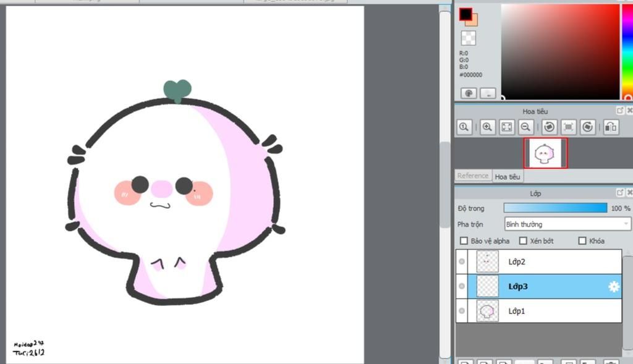Toggle visibility of layer Lớp2

tap(462, 261)
